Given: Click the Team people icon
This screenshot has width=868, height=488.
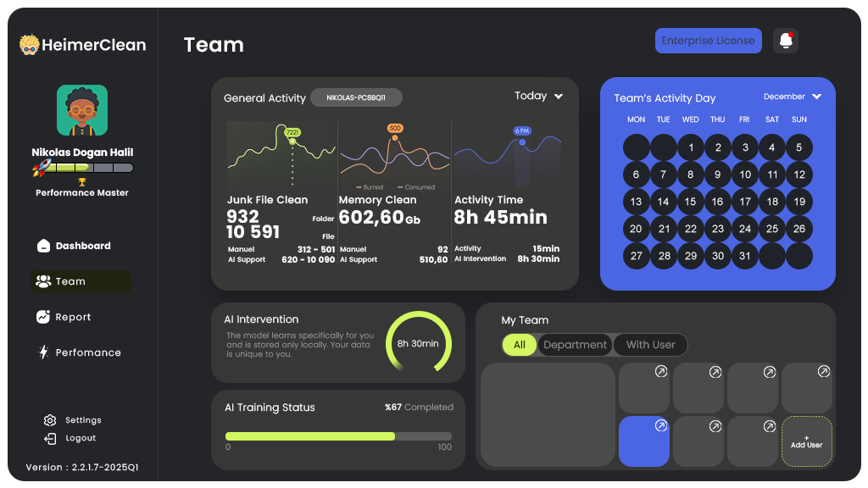Looking at the screenshot, I should 43,281.
